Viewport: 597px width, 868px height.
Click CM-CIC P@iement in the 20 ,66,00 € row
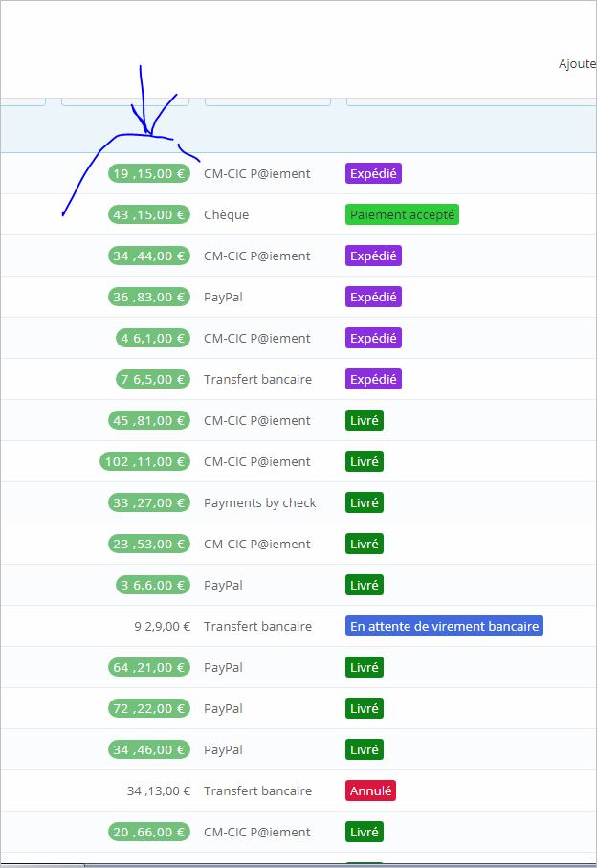[257, 832]
